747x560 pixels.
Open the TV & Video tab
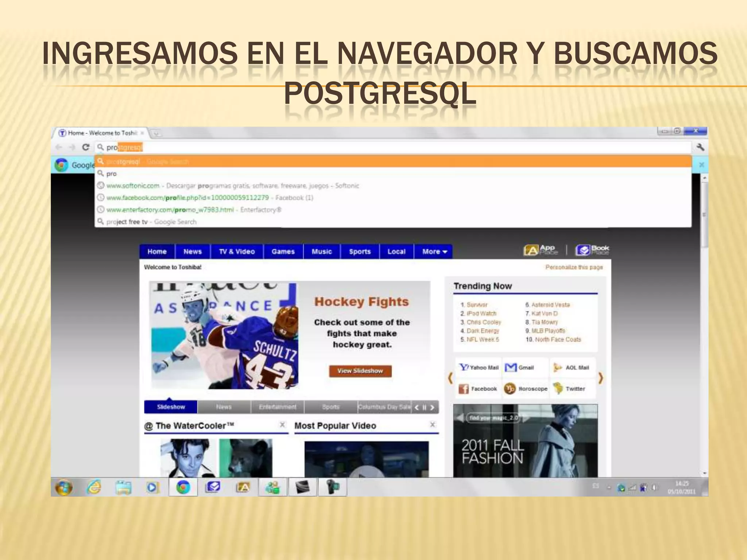[x=237, y=252]
